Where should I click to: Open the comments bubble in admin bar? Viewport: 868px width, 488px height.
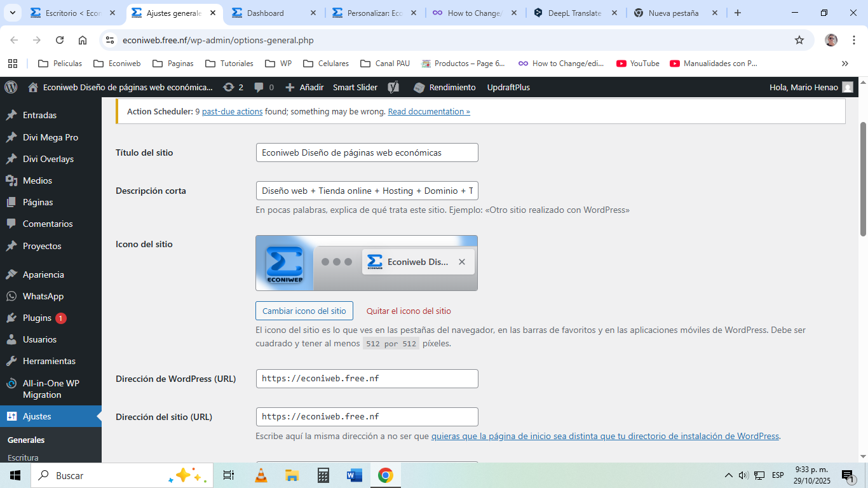tap(264, 87)
